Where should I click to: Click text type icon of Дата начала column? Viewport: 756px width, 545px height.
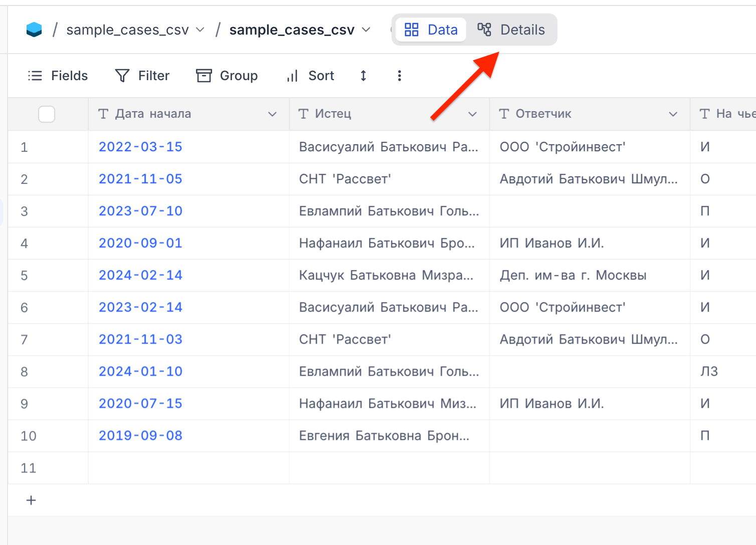[103, 114]
